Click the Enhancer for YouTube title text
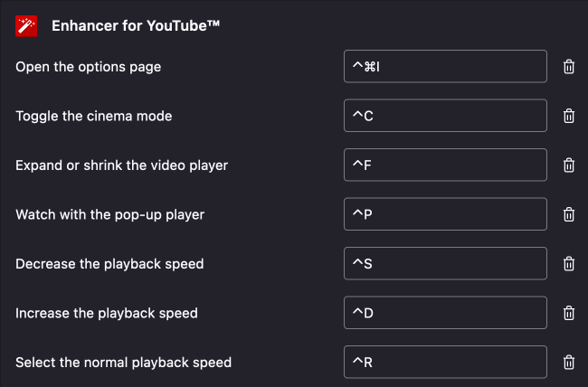588x387 pixels. pos(136,26)
